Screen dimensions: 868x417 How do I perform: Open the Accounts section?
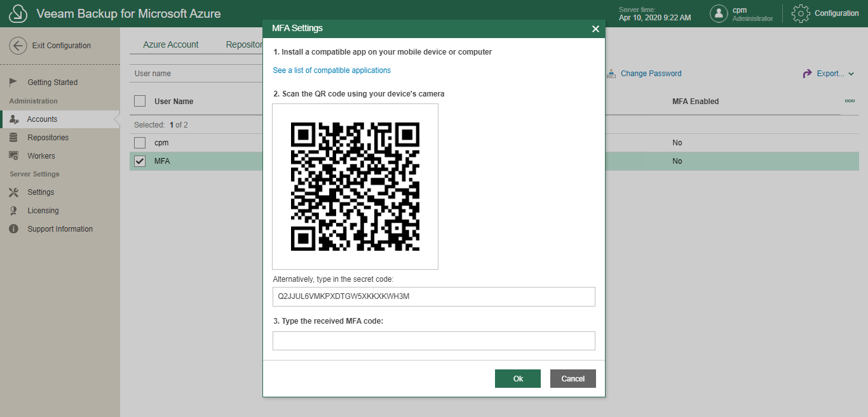tap(42, 119)
